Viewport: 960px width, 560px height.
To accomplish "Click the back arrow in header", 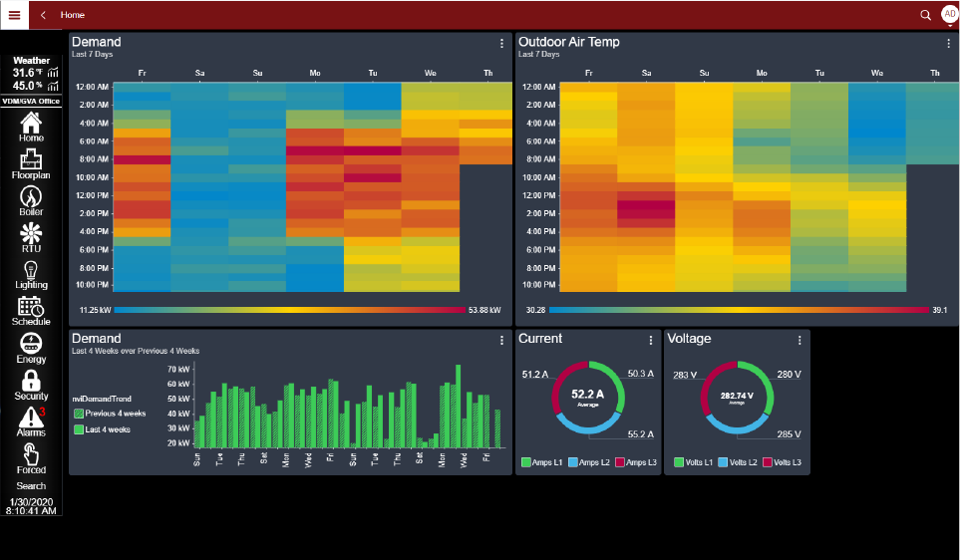I will (x=43, y=15).
